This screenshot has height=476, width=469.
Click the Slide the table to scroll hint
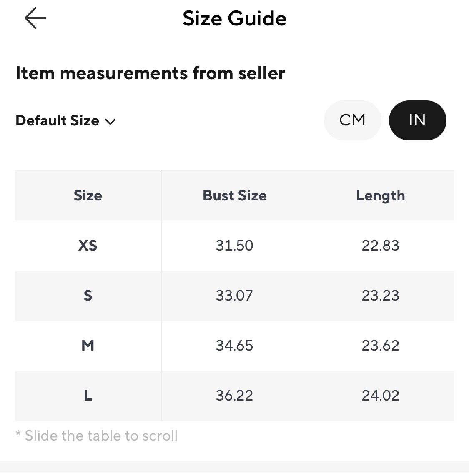tap(97, 436)
